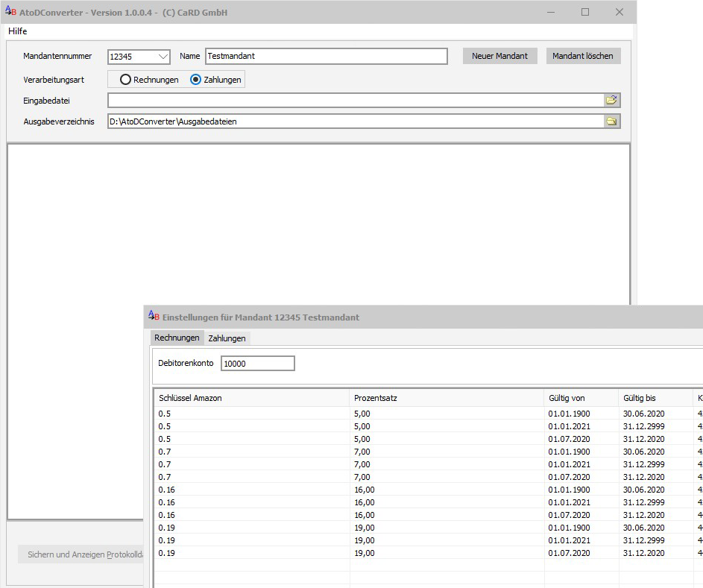Click the AtoDConverter app icon in title bar
This screenshot has width=703, height=588.
[10, 12]
